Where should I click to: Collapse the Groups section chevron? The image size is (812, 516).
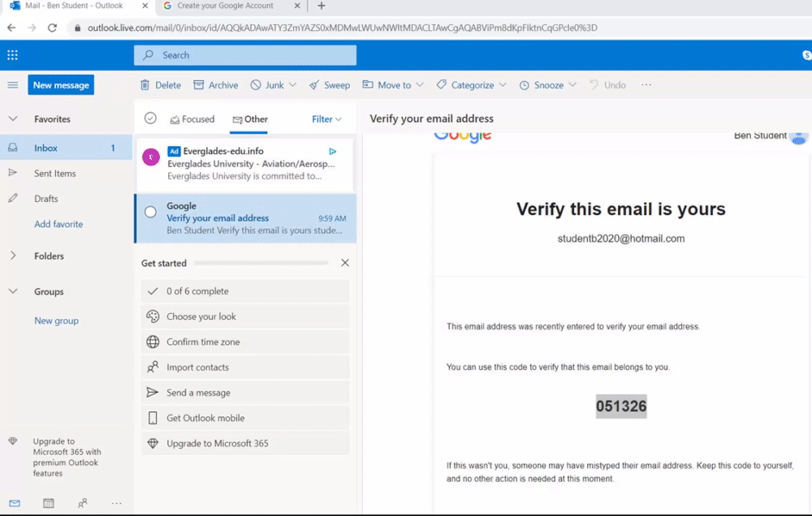(x=13, y=291)
